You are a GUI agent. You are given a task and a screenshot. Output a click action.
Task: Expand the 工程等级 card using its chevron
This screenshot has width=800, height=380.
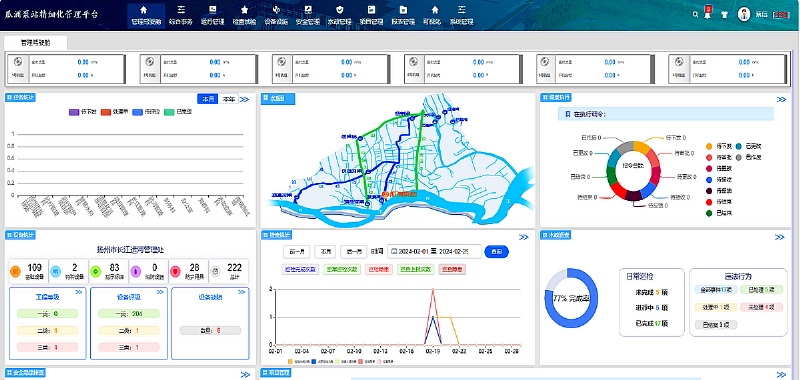coord(79,292)
